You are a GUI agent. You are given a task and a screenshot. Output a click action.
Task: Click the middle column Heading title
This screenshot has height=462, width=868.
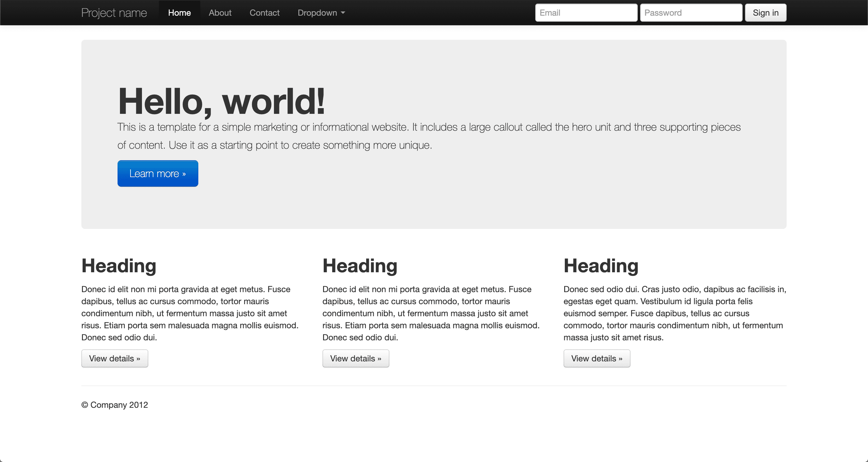360,266
